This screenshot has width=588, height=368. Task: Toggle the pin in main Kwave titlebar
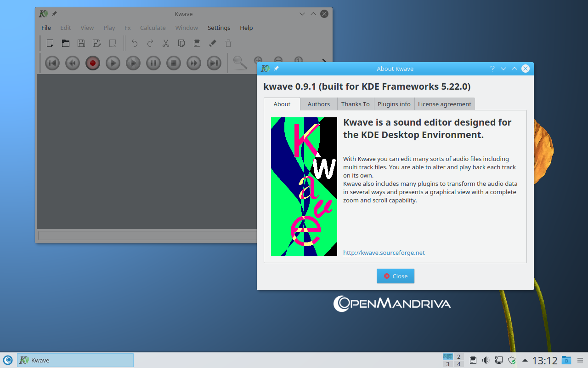pos(54,14)
